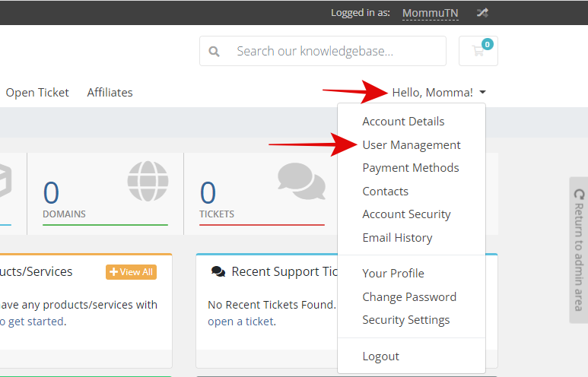Click the magnifier icon in search bar
Image resolution: width=588 pixels, height=377 pixels.
pyautogui.click(x=215, y=52)
